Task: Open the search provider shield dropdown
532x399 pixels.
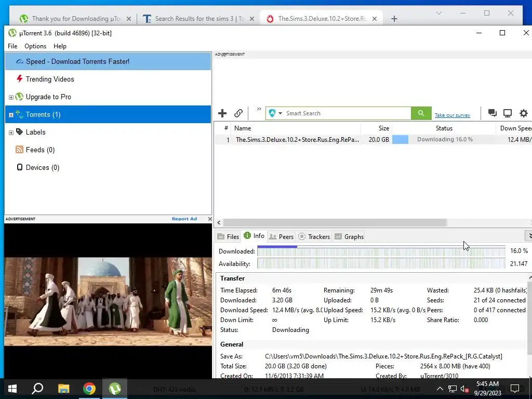Action: (x=275, y=113)
